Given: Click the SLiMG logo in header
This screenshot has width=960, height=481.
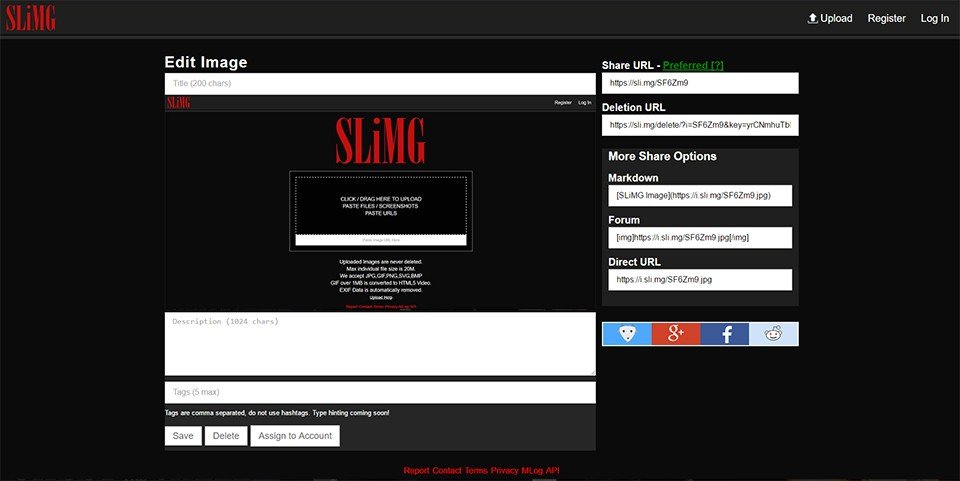Looking at the screenshot, I should 31,18.
